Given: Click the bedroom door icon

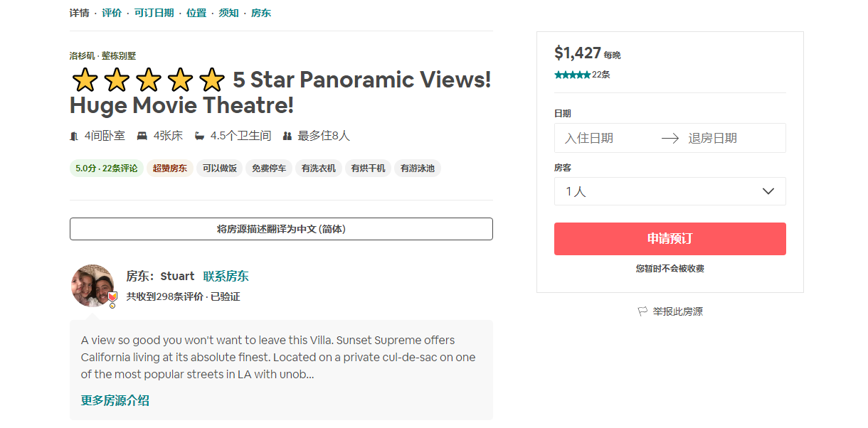Looking at the screenshot, I should pos(74,136).
